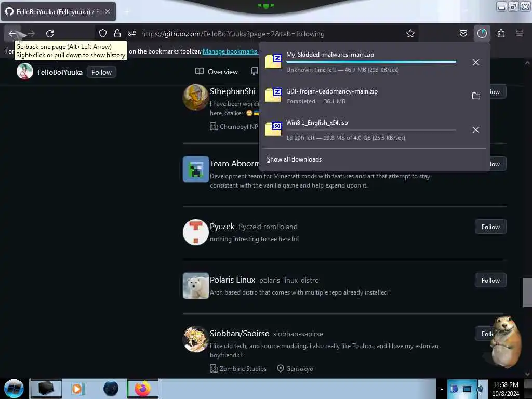Open Firefox application hamburger menu

click(520, 33)
